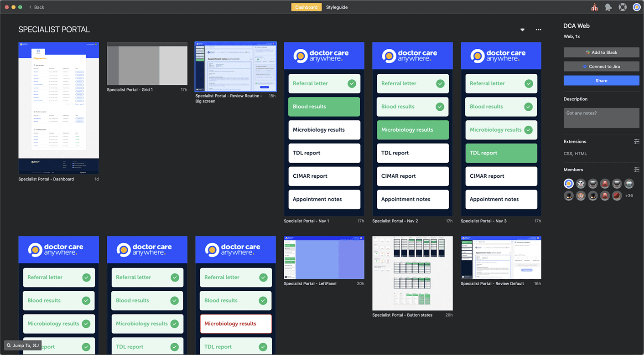The height and width of the screenshot is (355, 644).
Task: Click the Members heading
Action: click(573, 170)
